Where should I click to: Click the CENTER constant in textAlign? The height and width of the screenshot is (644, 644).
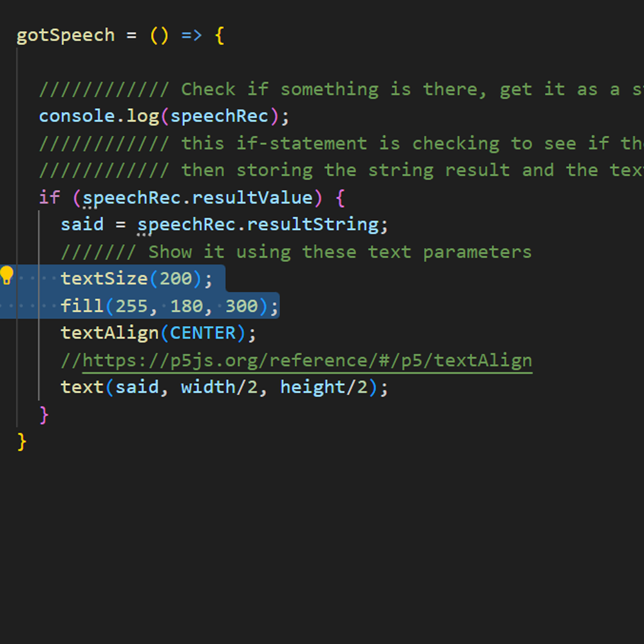point(203,332)
